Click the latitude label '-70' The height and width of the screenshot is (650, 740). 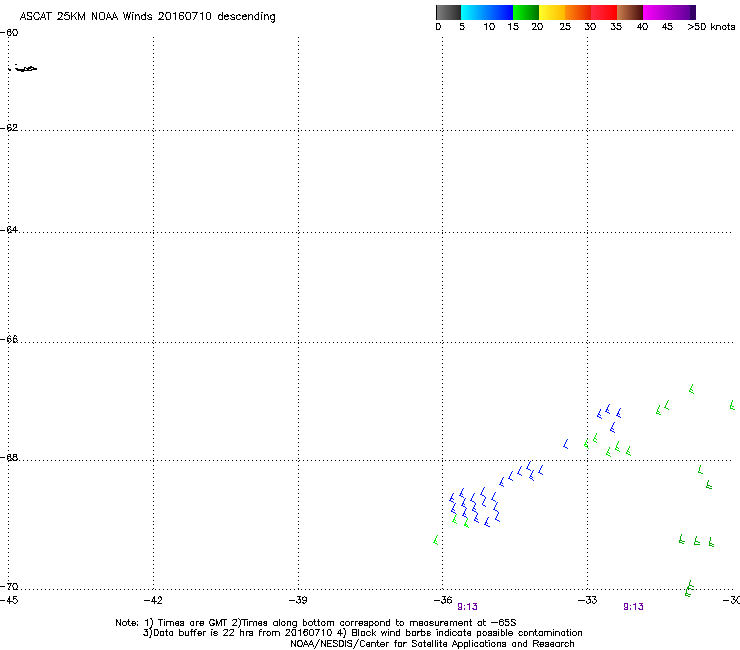(9, 587)
